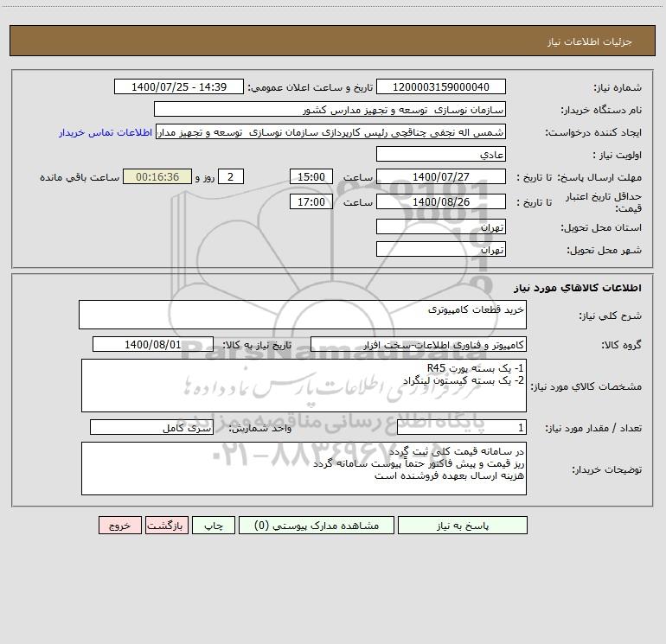Click the اطلاعات کالاهای مورد نیاز section heading
This screenshot has height=644, width=666.
click(x=578, y=288)
